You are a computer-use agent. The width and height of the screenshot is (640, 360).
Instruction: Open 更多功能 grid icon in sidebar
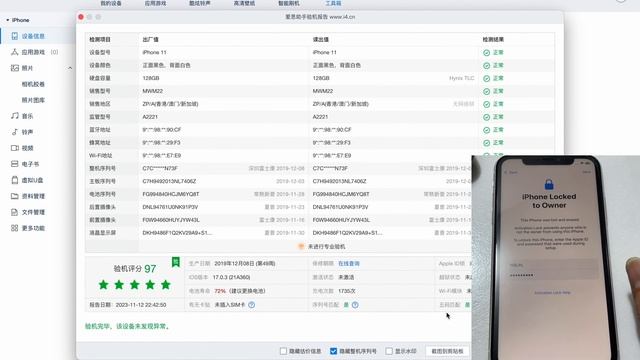click(15, 228)
